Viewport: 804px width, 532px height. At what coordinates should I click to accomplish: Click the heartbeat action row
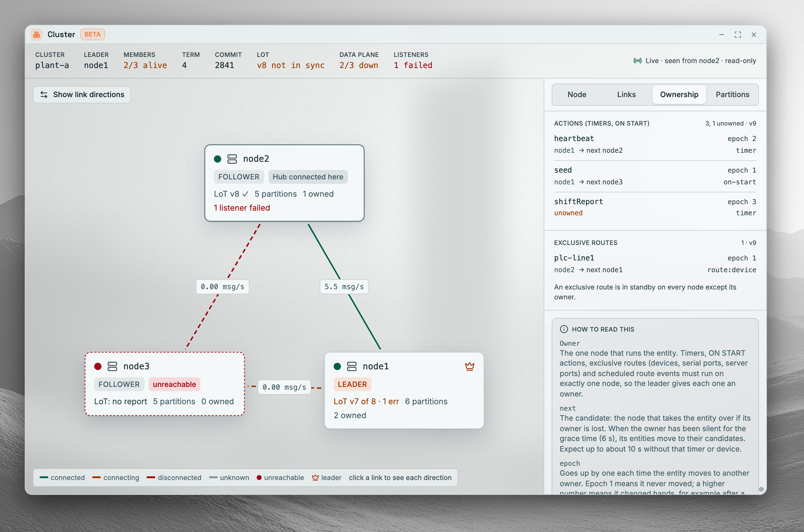coord(655,144)
